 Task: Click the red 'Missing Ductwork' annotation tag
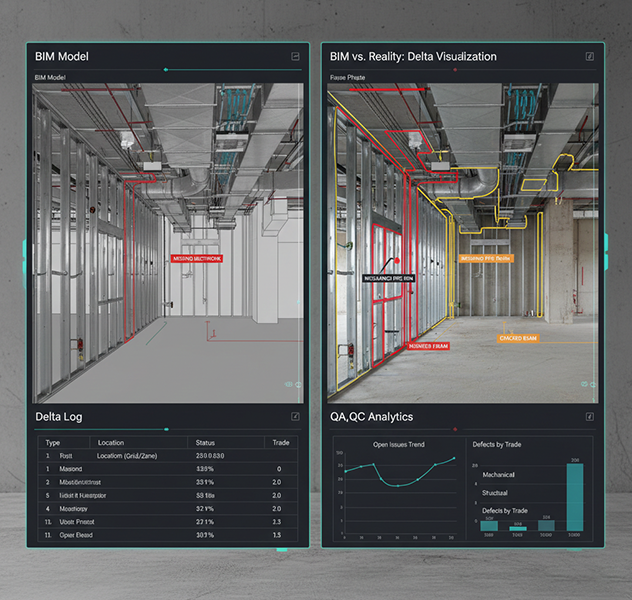coord(197,258)
